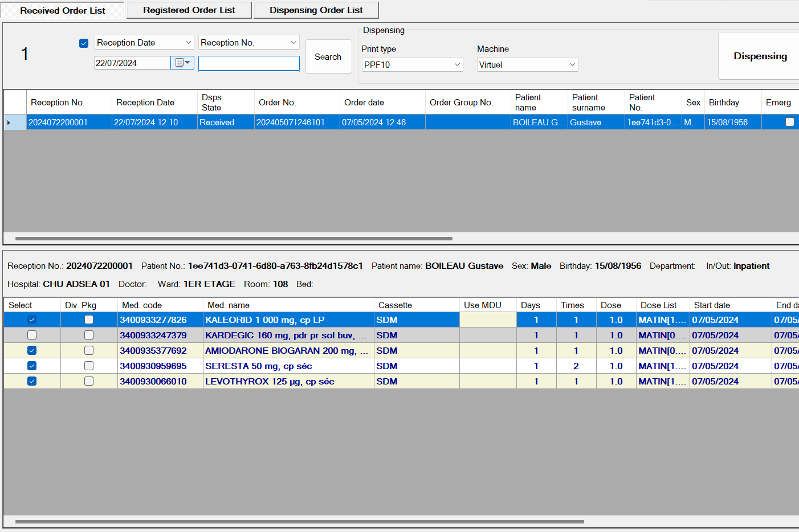Open the Dispensing Order List tab
Screen dimensions: 799x532
316,10
